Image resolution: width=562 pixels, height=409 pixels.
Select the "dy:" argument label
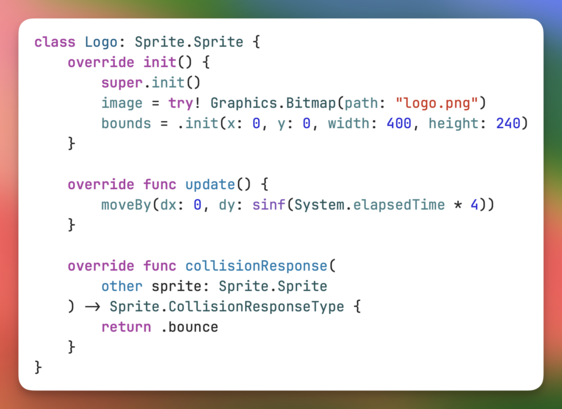click(x=231, y=205)
